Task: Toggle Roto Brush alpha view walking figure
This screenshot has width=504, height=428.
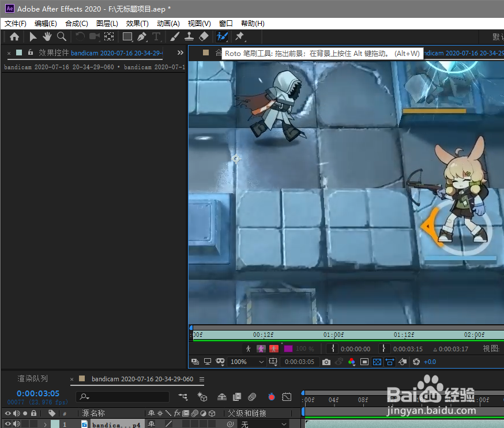Action: (248, 348)
